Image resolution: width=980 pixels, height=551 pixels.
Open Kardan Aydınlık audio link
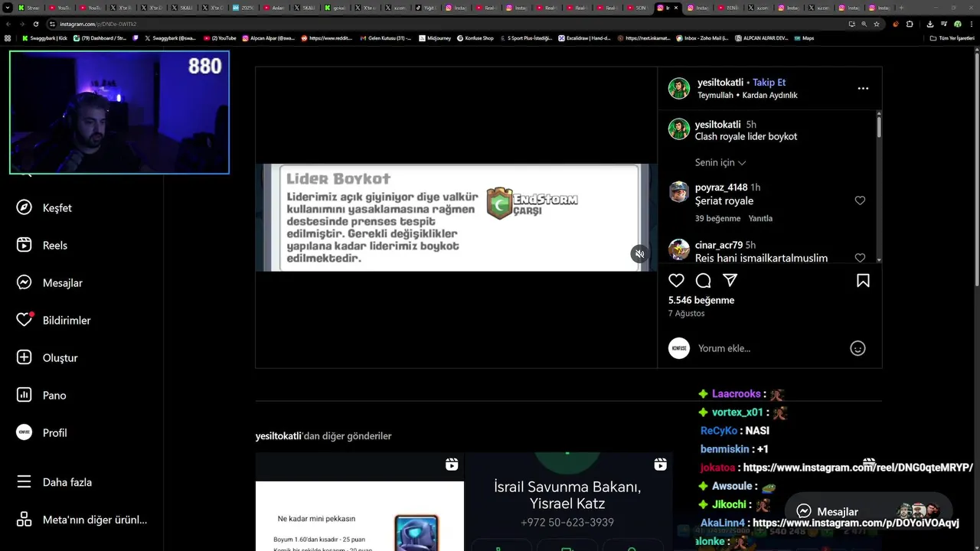[x=769, y=95]
